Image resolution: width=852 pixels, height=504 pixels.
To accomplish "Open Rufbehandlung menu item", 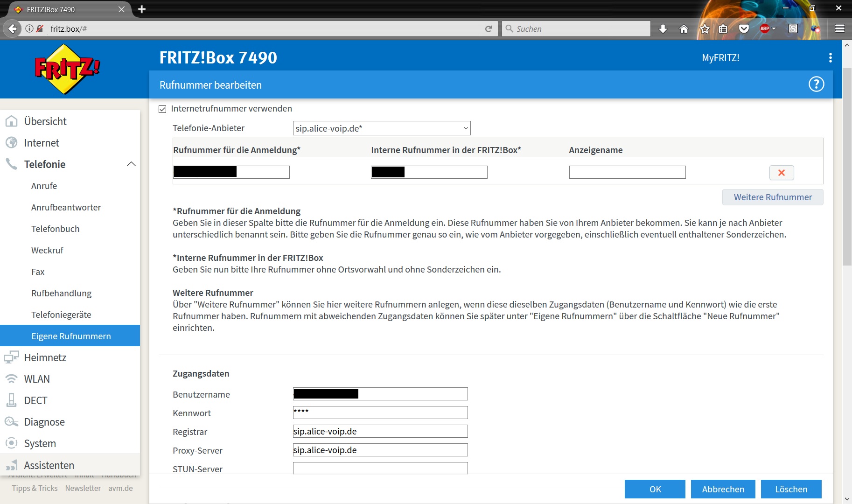I will [61, 293].
